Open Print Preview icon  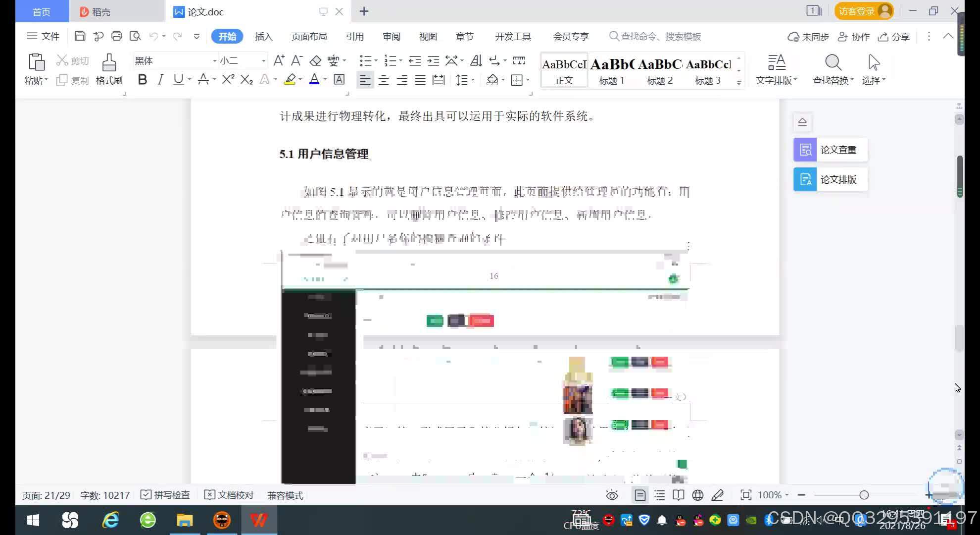[135, 36]
